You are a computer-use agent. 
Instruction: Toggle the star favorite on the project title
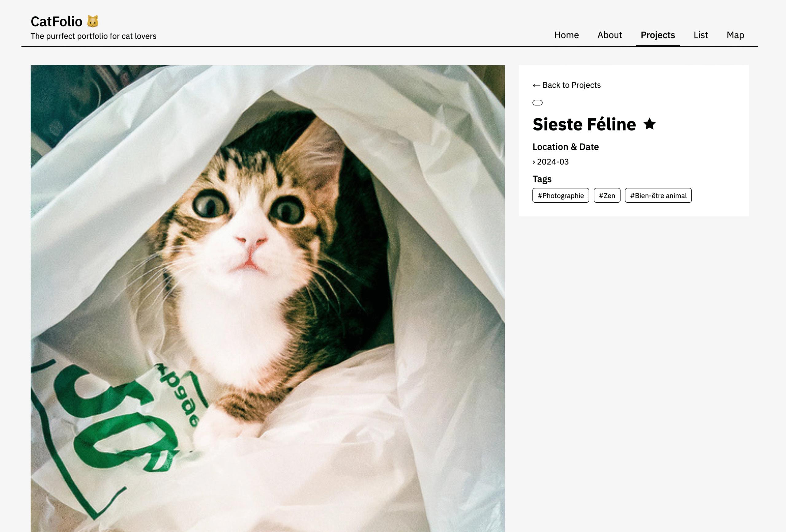pyautogui.click(x=650, y=124)
